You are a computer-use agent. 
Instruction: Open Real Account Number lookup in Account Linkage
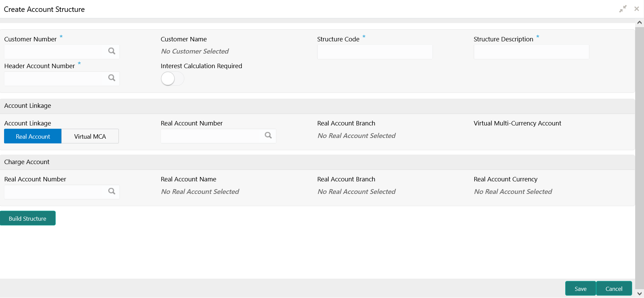point(268,136)
